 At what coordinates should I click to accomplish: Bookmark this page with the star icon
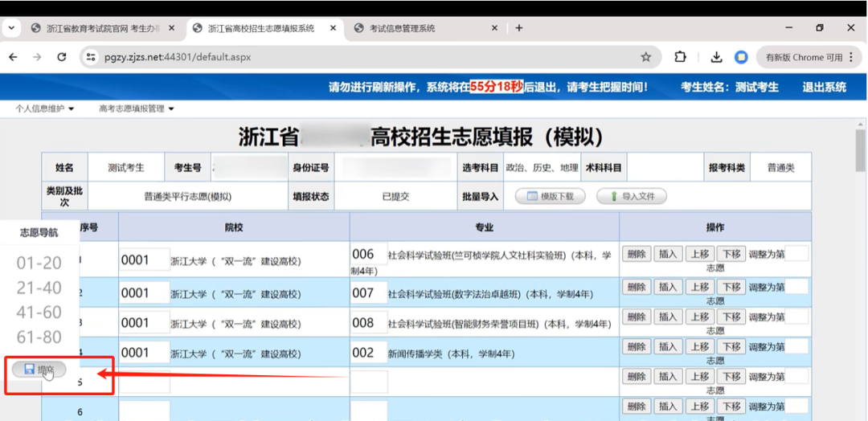645,57
